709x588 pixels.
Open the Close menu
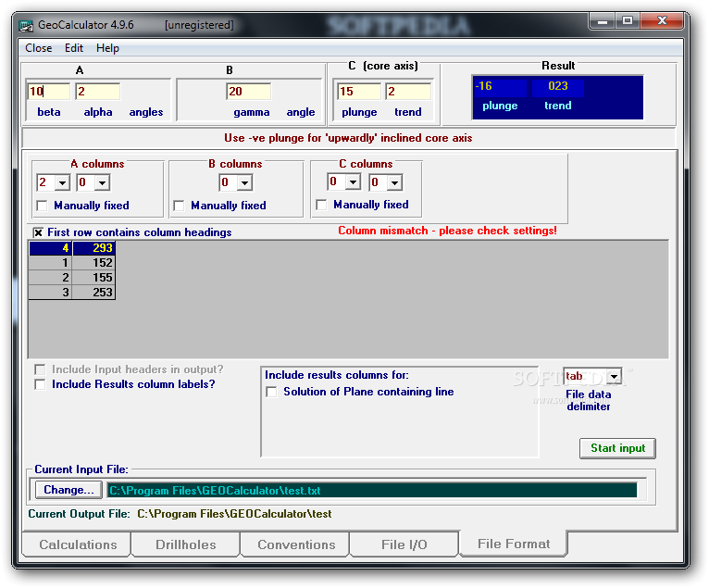click(x=39, y=48)
